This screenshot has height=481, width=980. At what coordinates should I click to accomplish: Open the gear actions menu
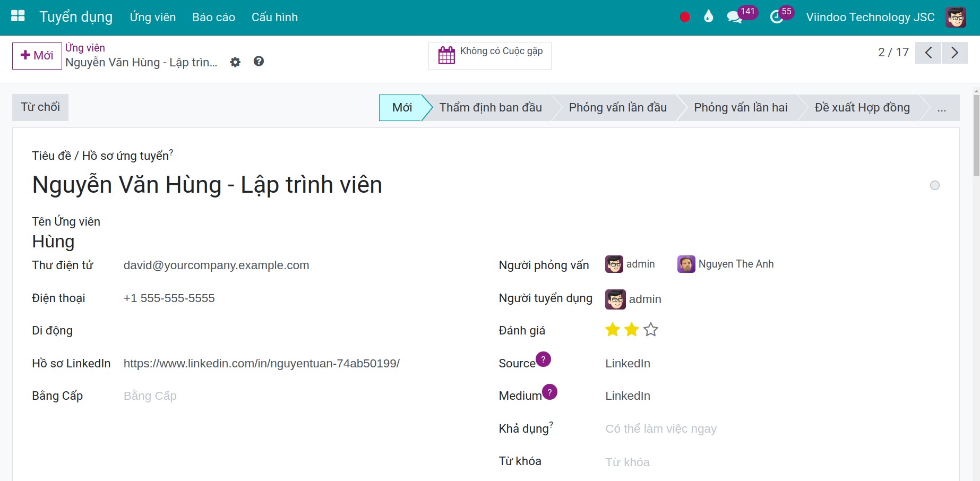235,62
